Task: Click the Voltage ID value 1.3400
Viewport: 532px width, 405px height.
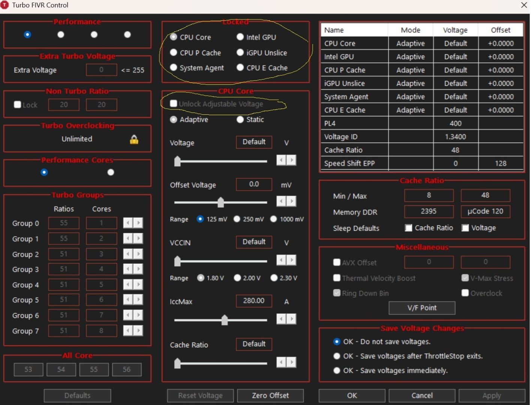Action: click(456, 137)
